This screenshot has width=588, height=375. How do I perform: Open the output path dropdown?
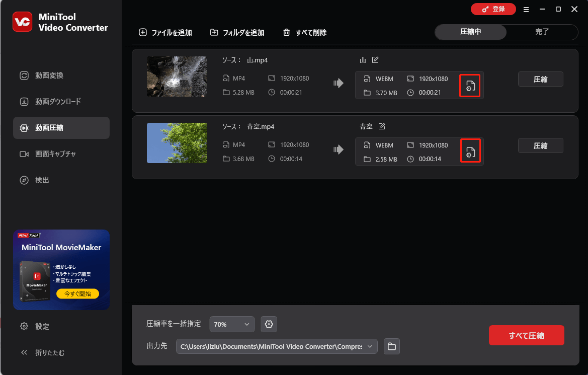pyautogui.click(x=276, y=346)
